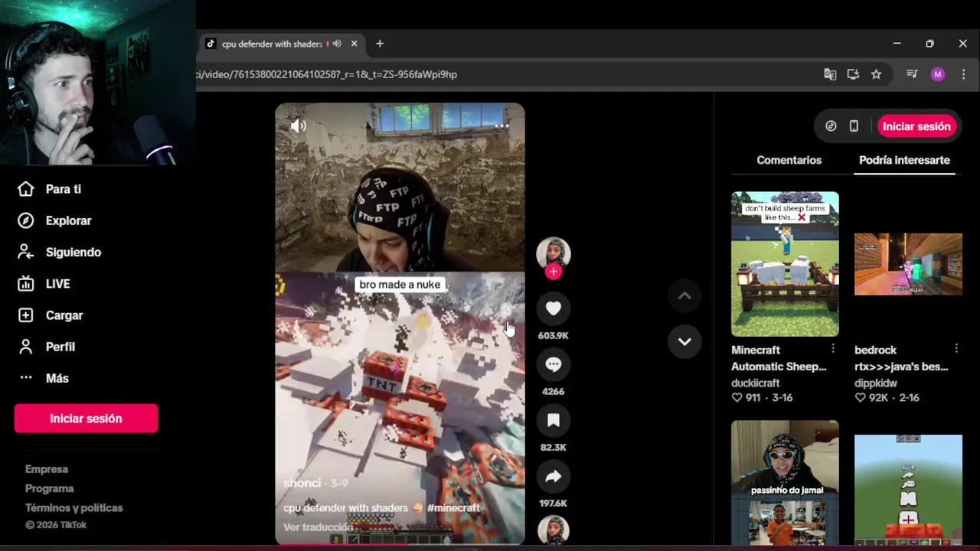Open the Empresa footer link
The width and height of the screenshot is (980, 551).
click(47, 469)
